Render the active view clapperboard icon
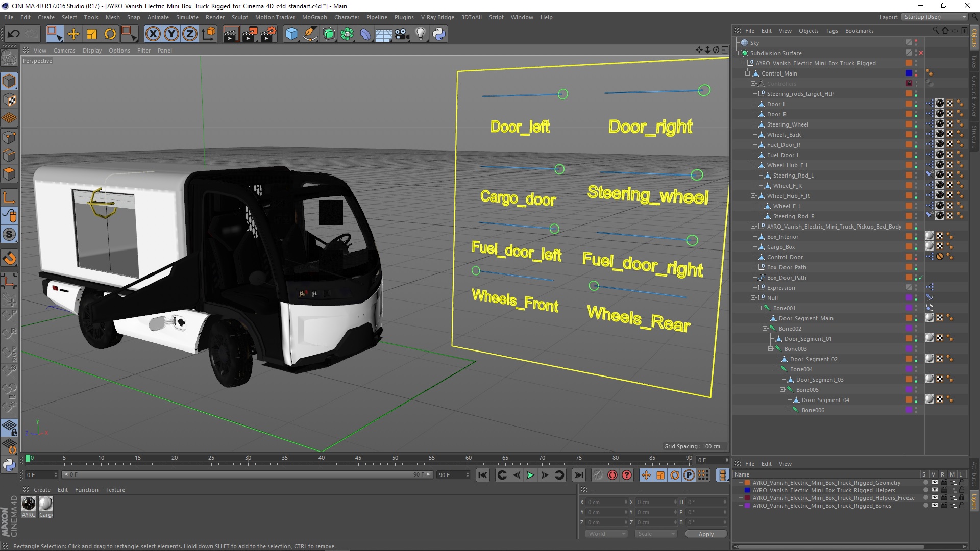Image resolution: width=980 pixels, height=551 pixels. [x=231, y=34]
